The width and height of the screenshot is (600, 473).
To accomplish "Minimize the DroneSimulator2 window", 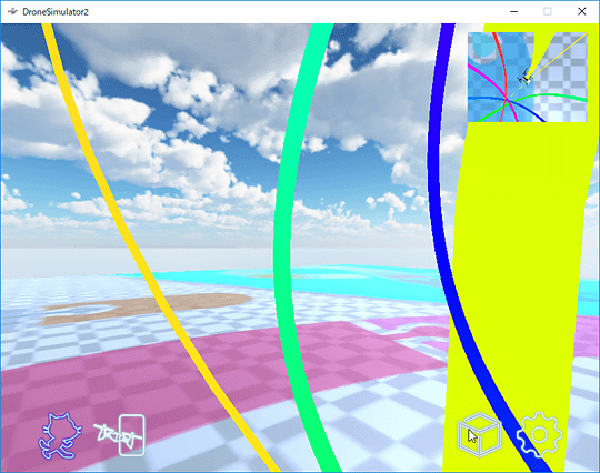I will tap(514, 12).
